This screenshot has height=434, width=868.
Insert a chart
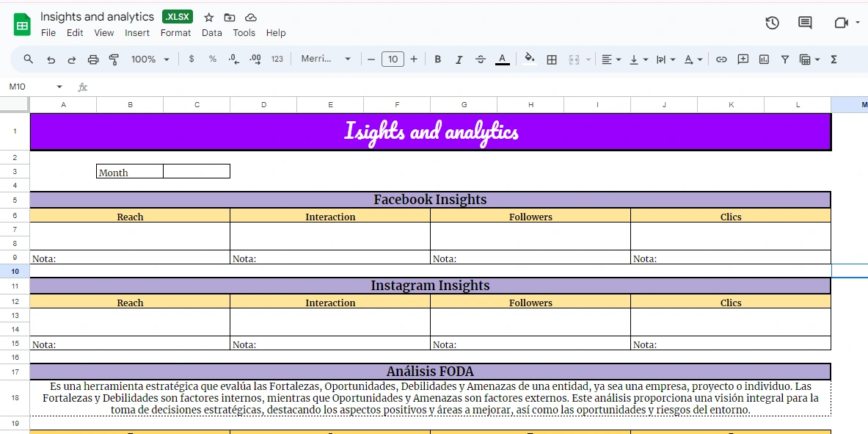pos(764,59)
